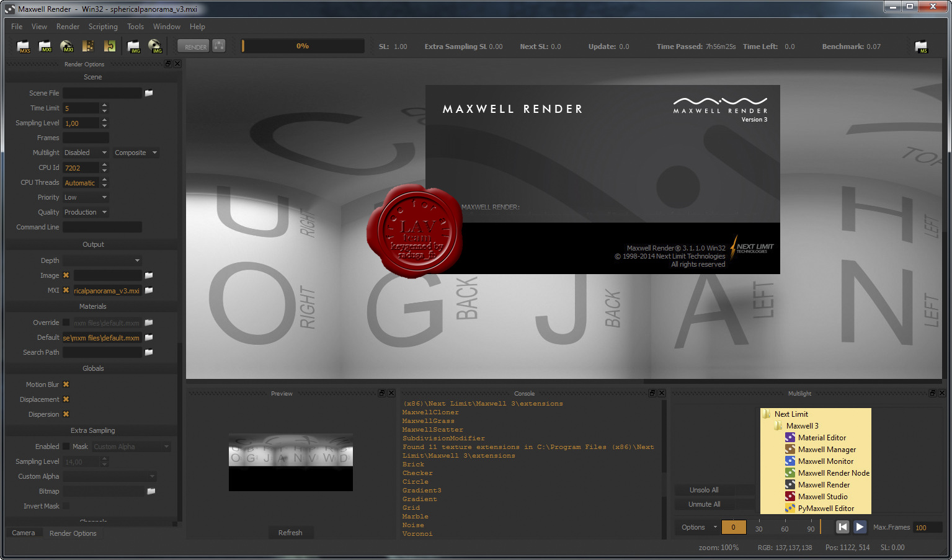This screenshot has width=952, height=560.
Task: Click the render region icon beside RENDER
Action: (219, 46)
